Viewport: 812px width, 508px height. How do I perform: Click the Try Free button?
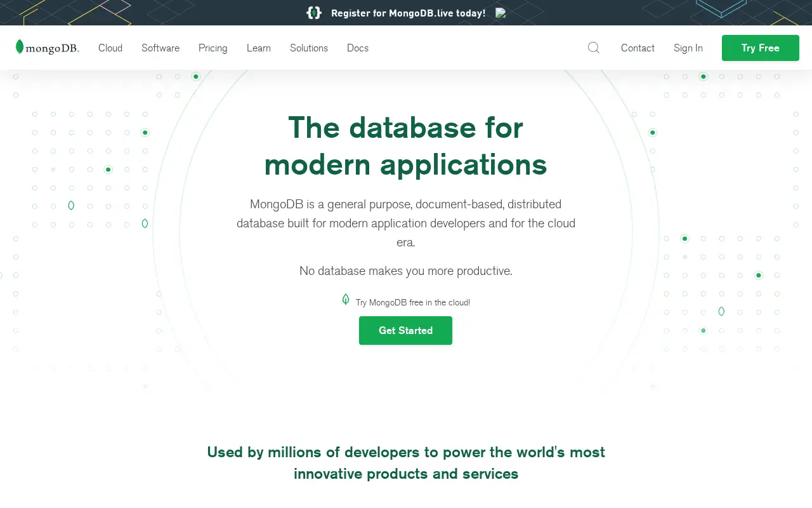761,48
